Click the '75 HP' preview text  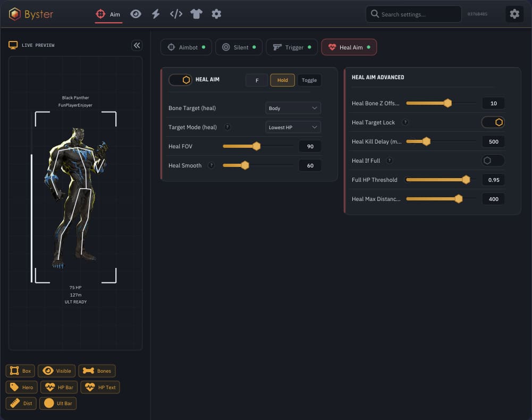pyautogui.click(x=75, y=288)
